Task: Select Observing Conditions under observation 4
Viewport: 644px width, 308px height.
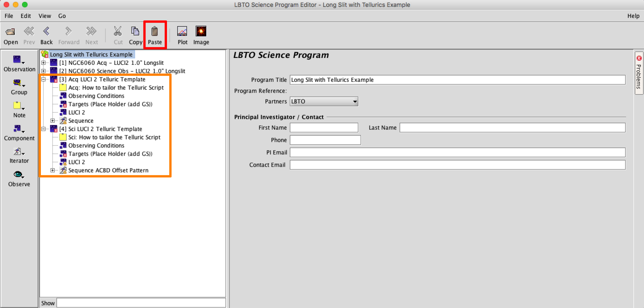Action: tap(96, 145)
